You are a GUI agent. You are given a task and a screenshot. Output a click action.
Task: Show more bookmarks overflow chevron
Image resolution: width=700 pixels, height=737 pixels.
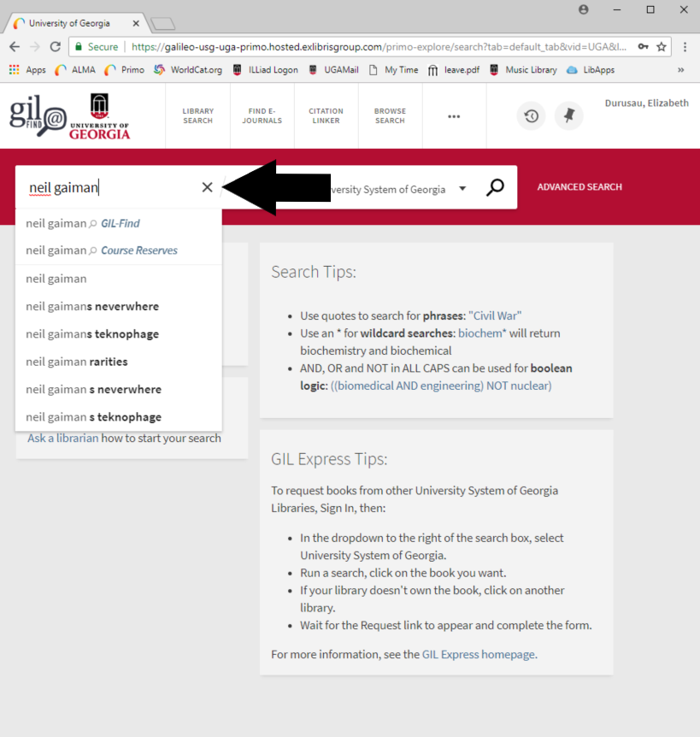coord(680,70)
